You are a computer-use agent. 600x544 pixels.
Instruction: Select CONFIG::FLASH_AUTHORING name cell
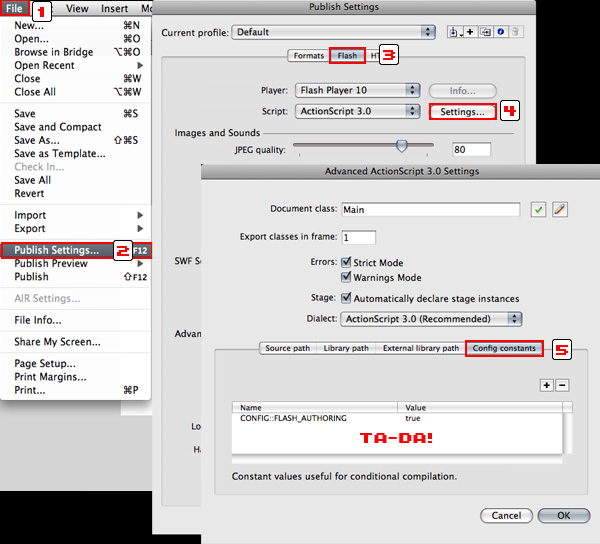pos(293,418)
